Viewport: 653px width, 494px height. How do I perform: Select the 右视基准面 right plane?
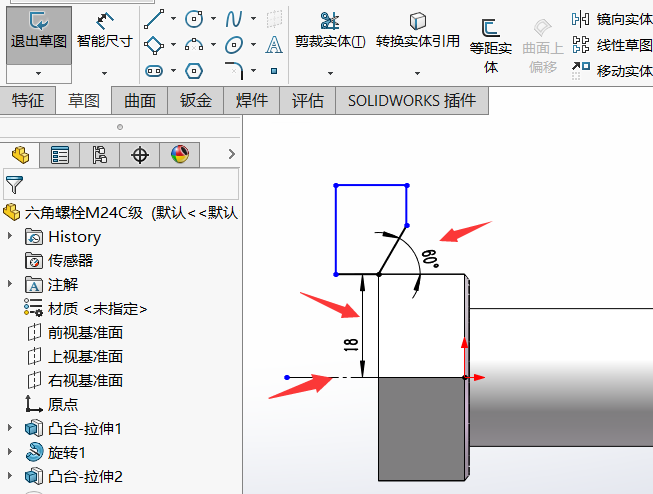[75, 381]
